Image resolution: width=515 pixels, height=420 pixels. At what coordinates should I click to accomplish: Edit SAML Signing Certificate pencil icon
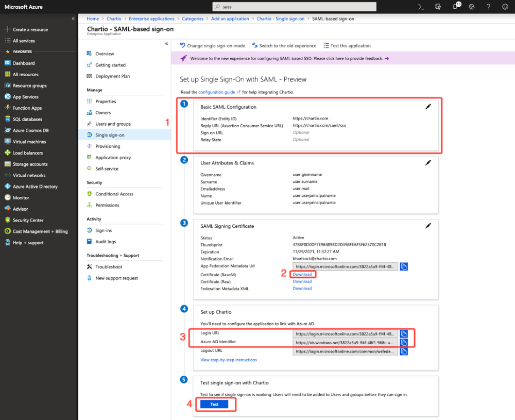(428, 226)
